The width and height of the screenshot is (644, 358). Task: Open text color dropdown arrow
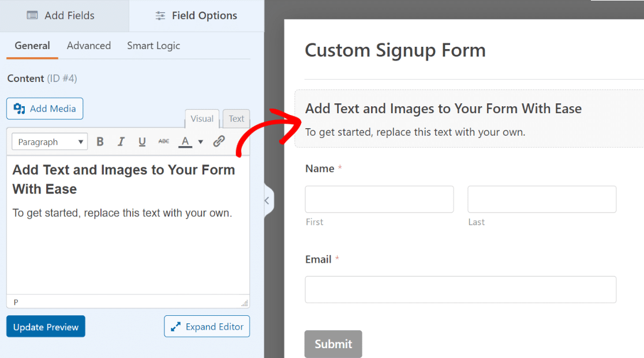tap(201, 141)
